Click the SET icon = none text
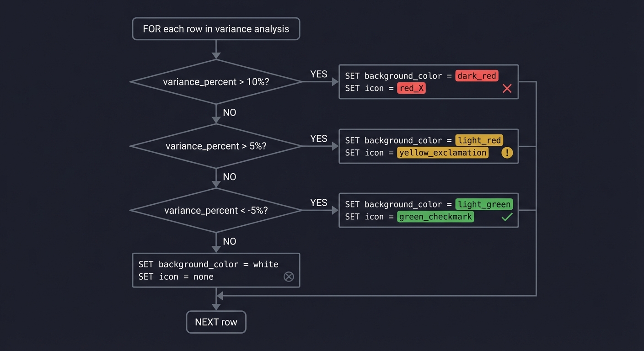 click(x=176, y=277)
